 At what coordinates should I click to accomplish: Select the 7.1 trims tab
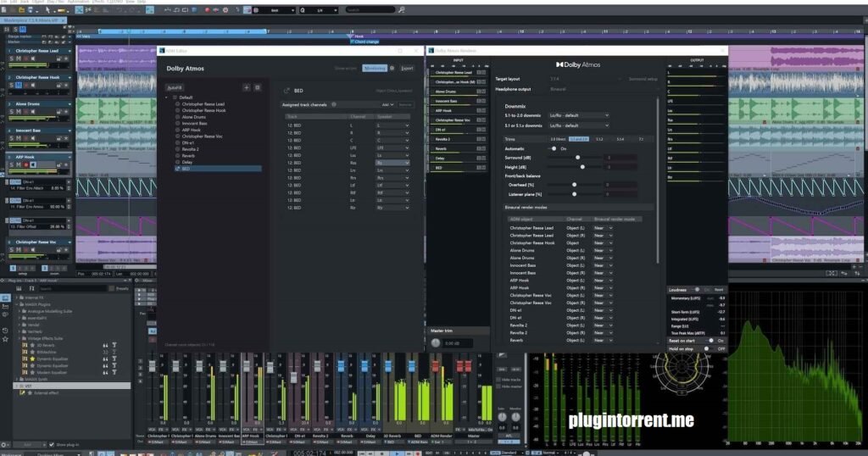642,140
